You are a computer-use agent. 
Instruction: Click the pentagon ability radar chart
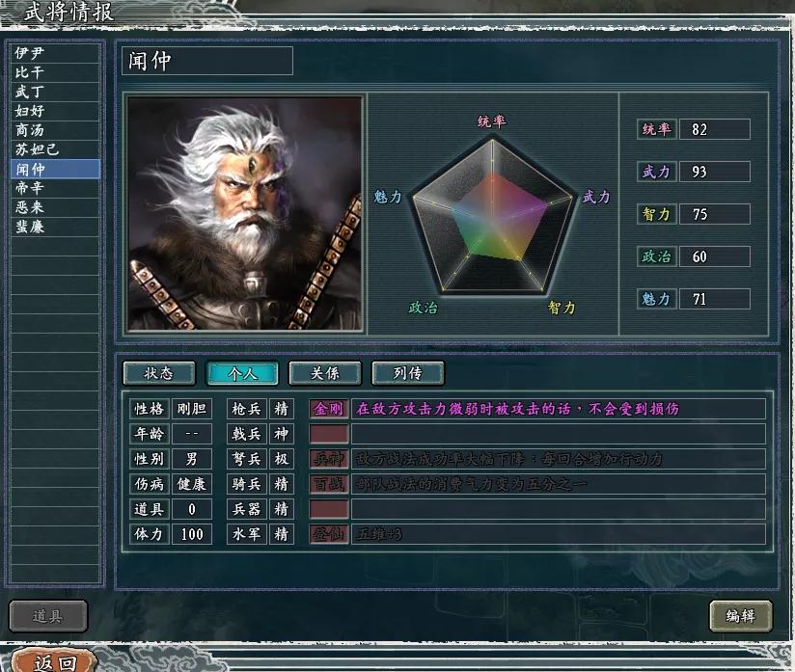point(492,216)
